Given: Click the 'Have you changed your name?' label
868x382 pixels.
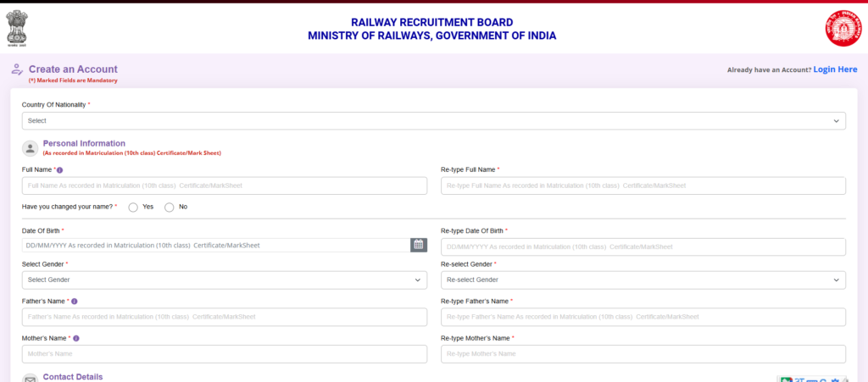Looking at the screenshot, I should point(70,207).
